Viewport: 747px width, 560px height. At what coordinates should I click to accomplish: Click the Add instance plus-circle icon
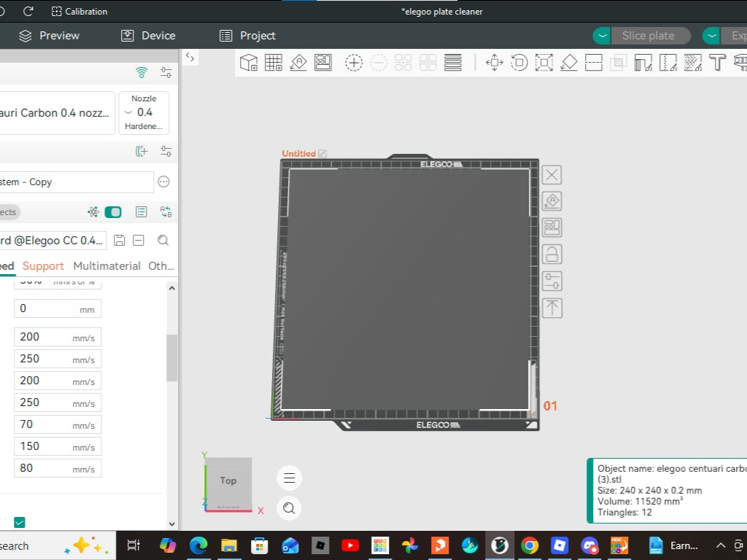click(x=354, y=63)
